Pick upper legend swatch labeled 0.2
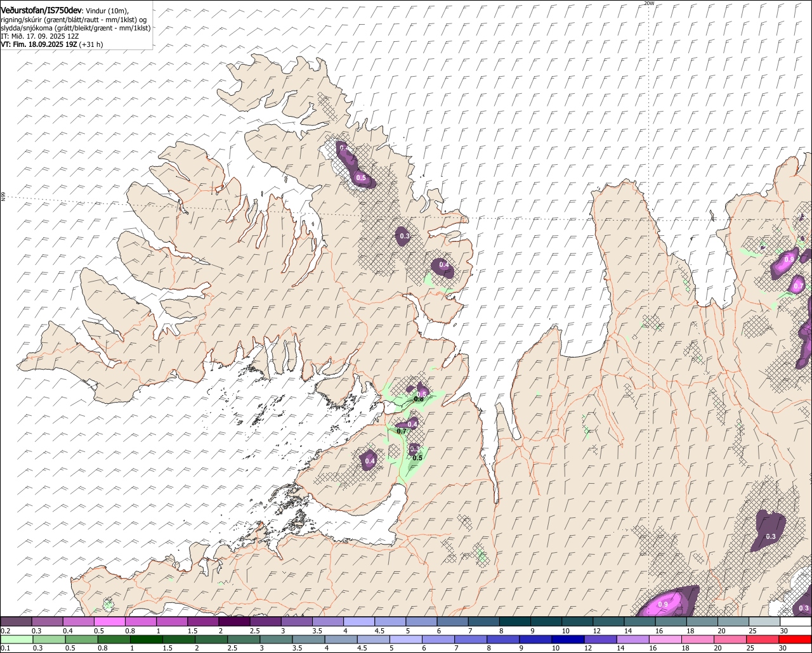Viewport: 812px width, 653px height. [16, 621]
